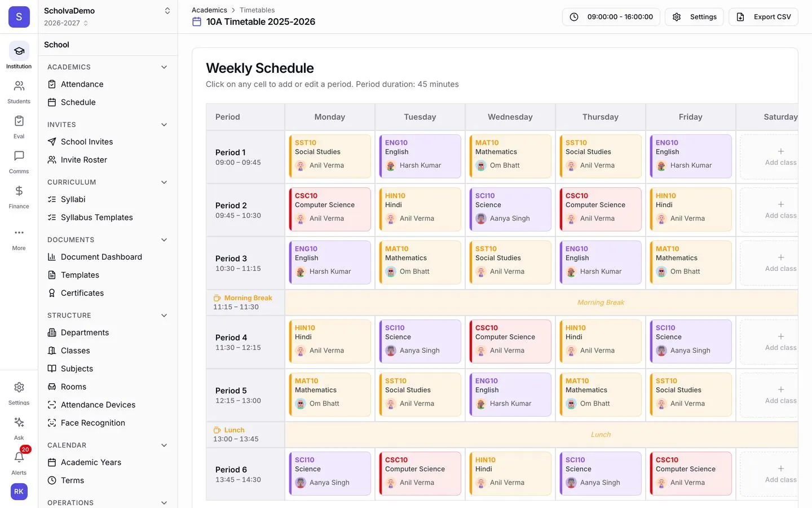Image resolution: width=812 pixels, height=508 pixels.
Task: Collapse the Curriculum section
Action: (x=164, y=182)
